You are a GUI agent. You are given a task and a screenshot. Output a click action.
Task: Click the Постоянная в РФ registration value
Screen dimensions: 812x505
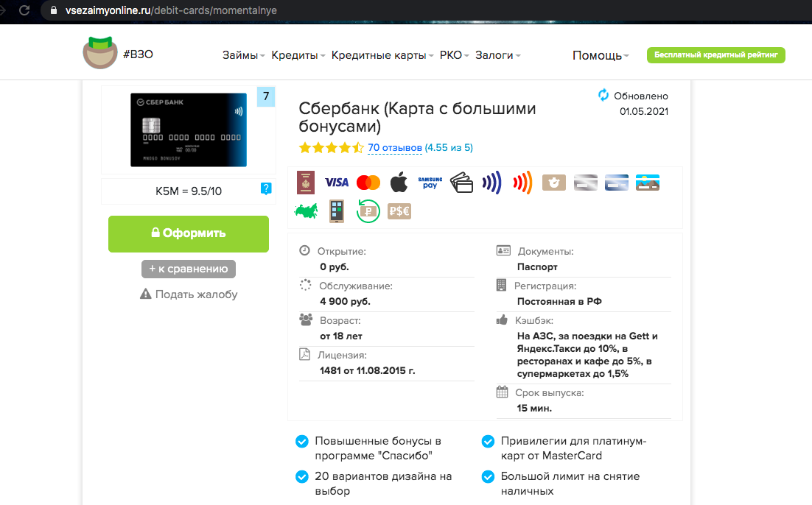coord(559,301)
